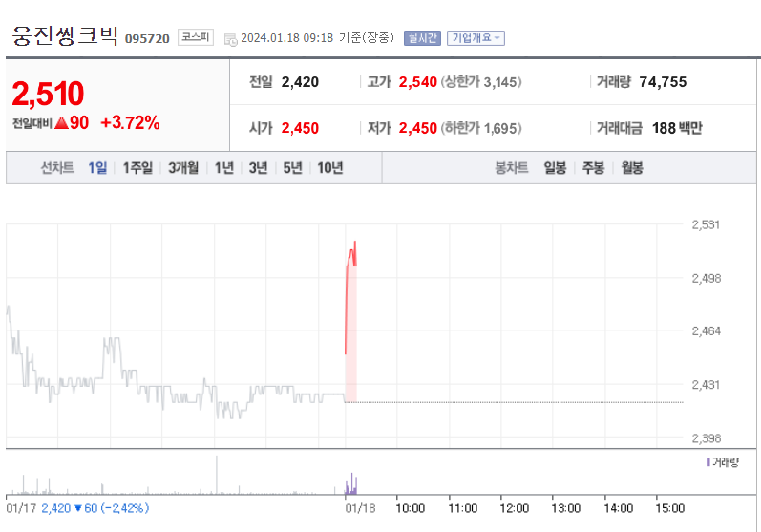The width and height of the screenshot is (761, 532).
Task: Select the 3년 line chart tab
Action: click(258, 168)
